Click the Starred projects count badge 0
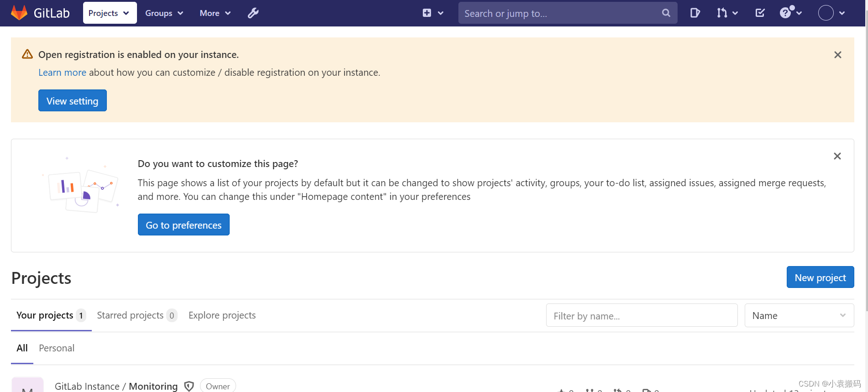This screenshot has width=868, height=392. pyautogui.click(x=172, y=315)
